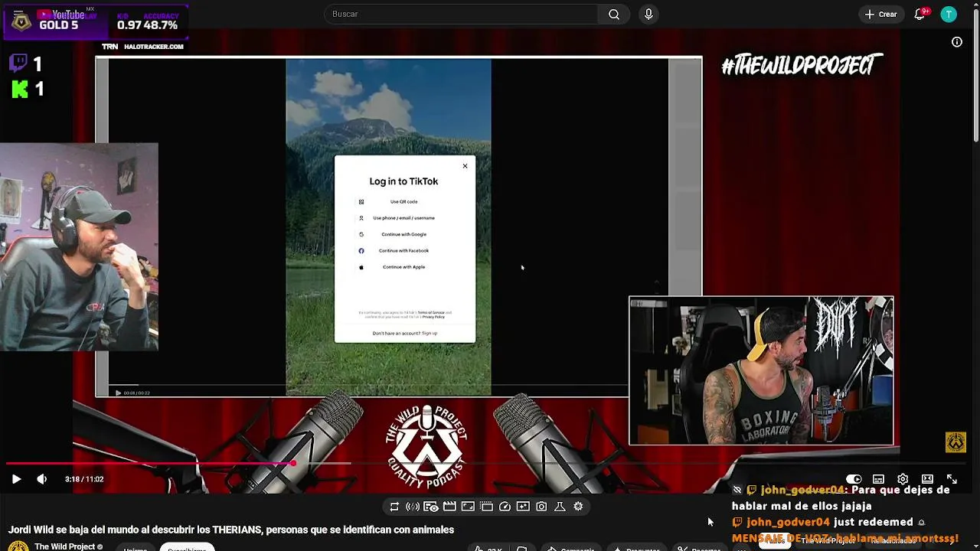Open the playback speed gauge icon
Screen dimensions: 980x551
(x=505, y=507)
